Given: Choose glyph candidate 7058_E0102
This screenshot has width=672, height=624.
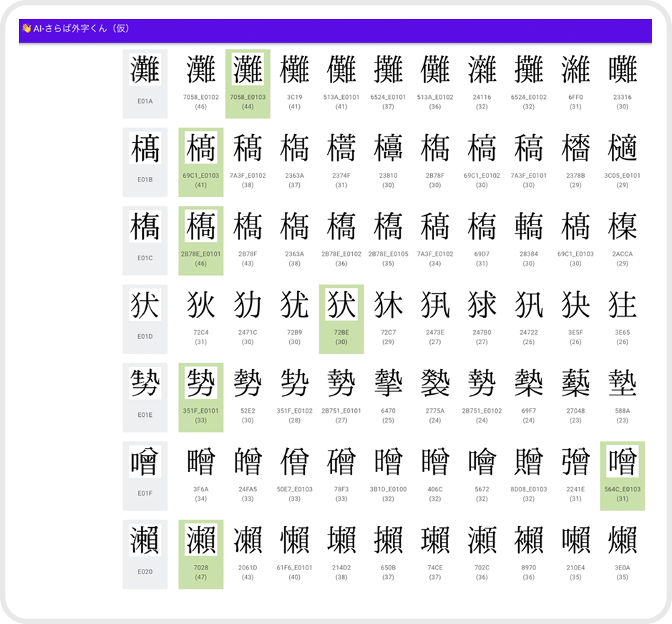Looking at the screenshot, I should (201, 83).
